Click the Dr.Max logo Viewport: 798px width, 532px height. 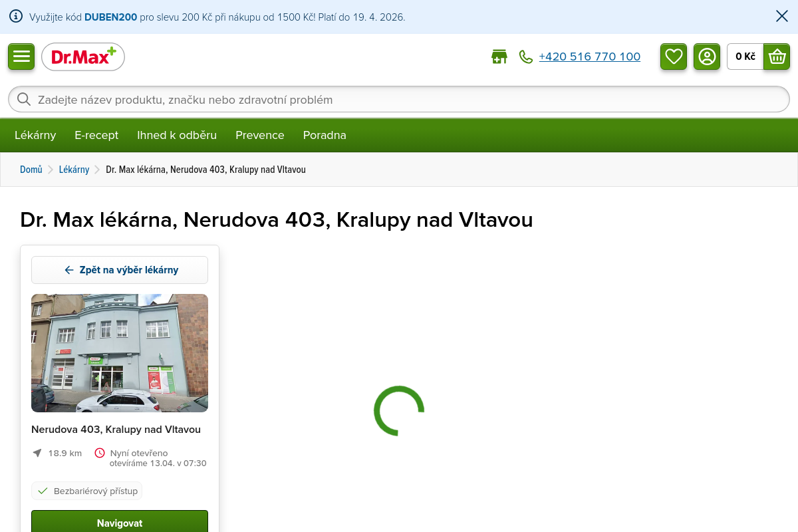83,57
